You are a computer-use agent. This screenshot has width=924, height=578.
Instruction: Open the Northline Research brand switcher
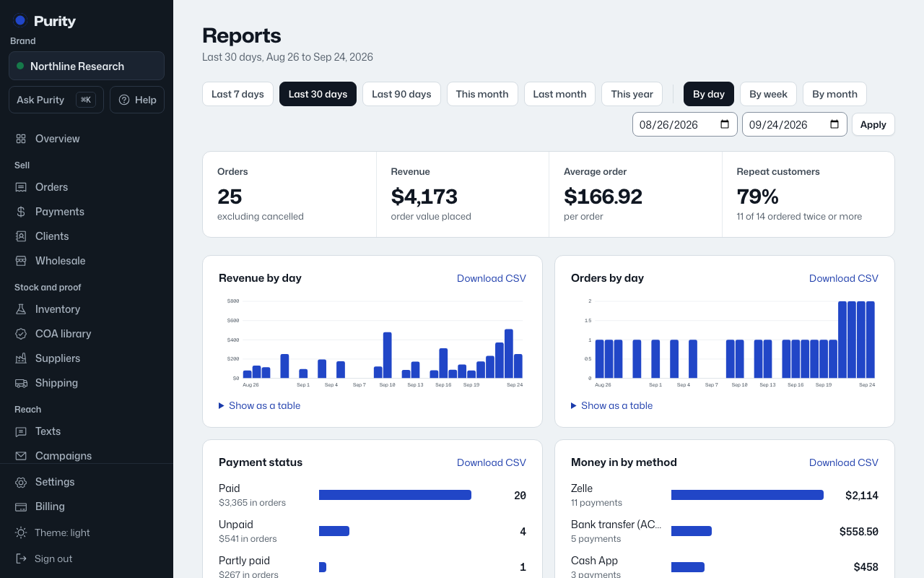(x=87, y=66)
